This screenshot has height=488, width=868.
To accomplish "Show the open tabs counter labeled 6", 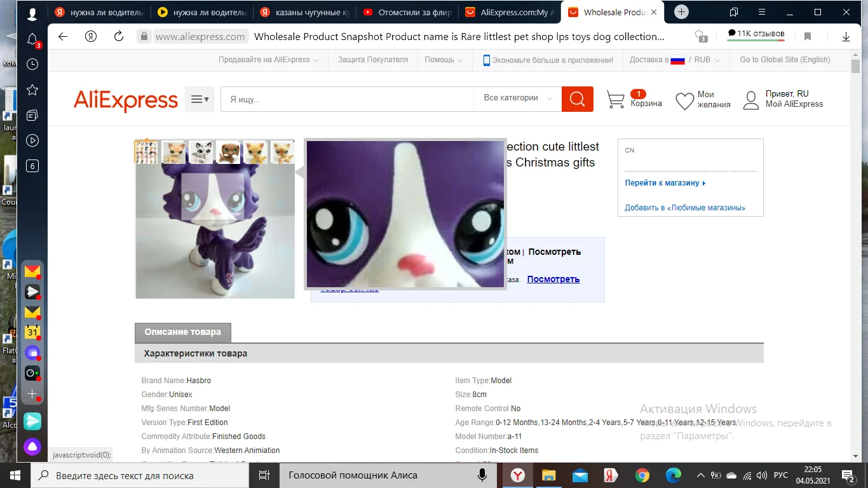I will [x=32, y=166].
